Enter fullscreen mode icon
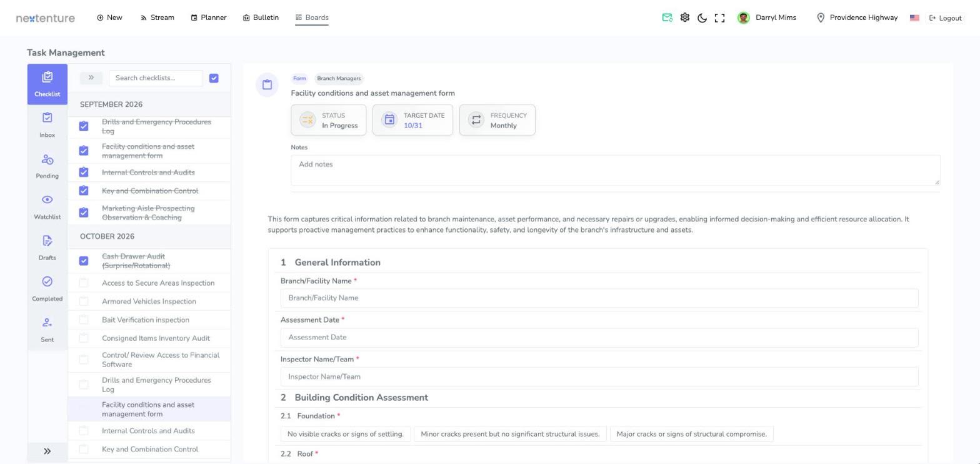The width and height of the screenshot is (980, 464). click(x=719, y=18)
